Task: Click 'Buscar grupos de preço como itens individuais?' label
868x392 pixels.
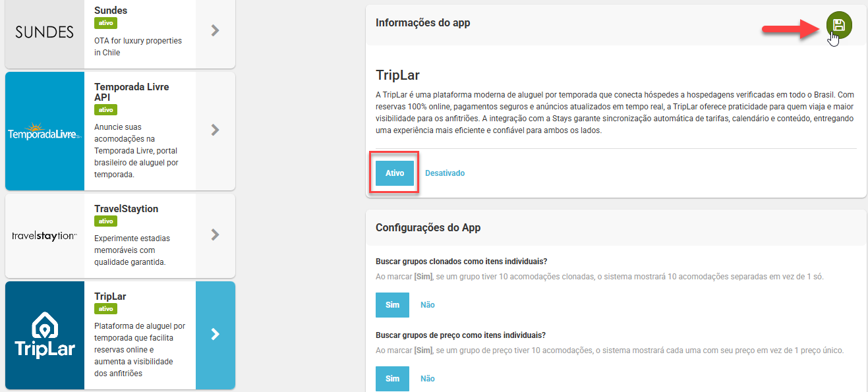Action: coord(461,335)
